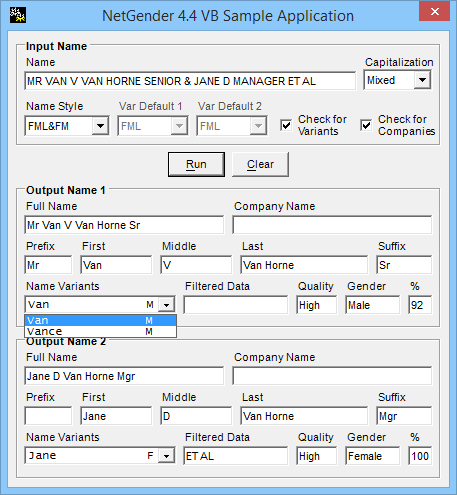457x495 pixels.
Task: Click Output 2 Suffix field containing Mgr
Action: (x=404, y=416)
